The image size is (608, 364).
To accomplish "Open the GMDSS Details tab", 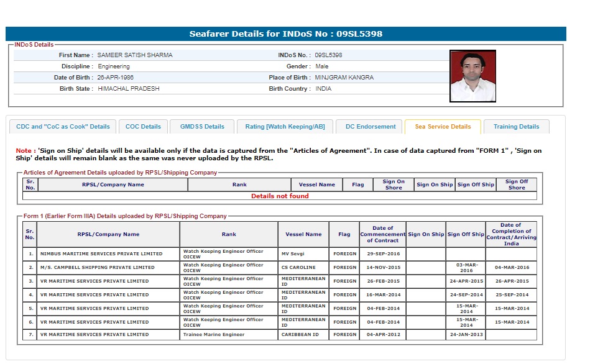I will [x=202, y=127].
